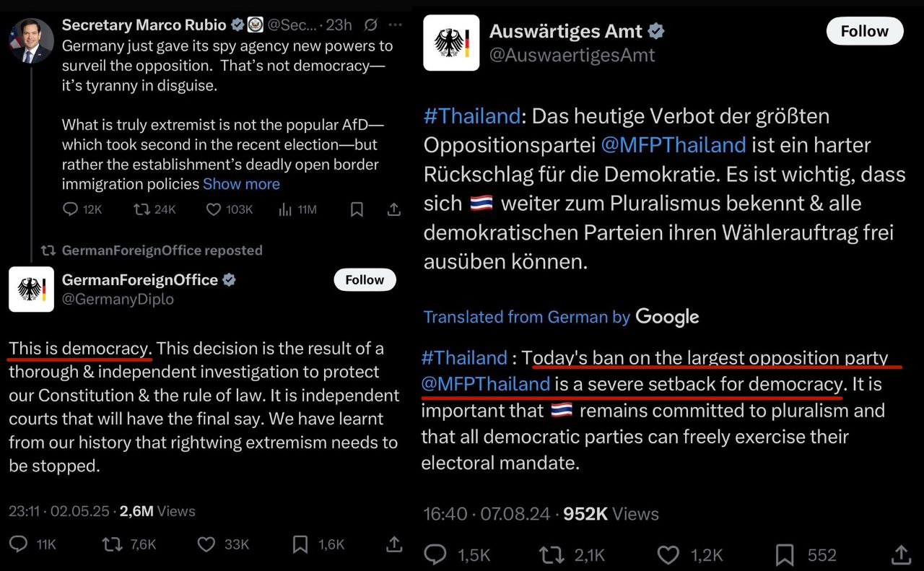Click Marco Rubio's profile avatar
Screen dimensions: 924x571
click(x=31, y=41)
